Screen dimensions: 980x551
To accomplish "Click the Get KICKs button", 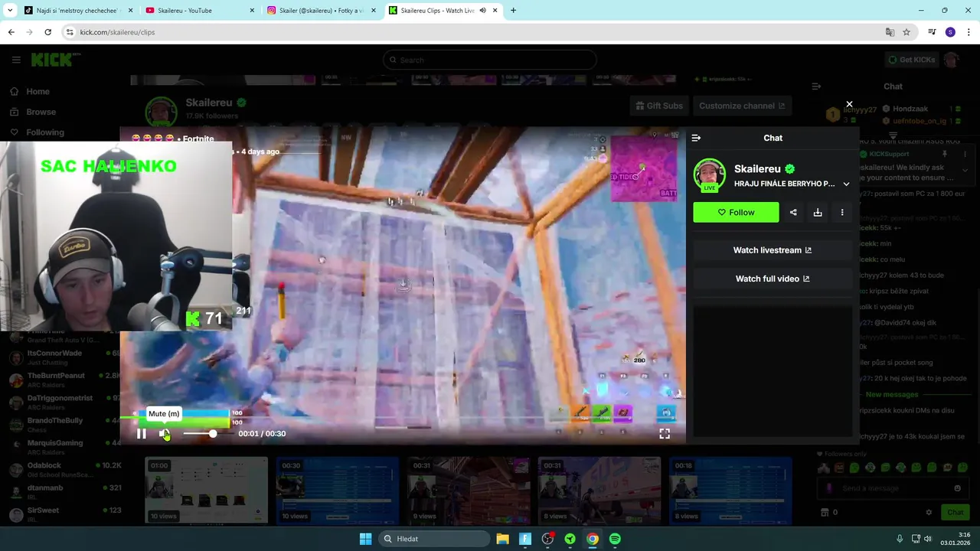I will point(911,60).
